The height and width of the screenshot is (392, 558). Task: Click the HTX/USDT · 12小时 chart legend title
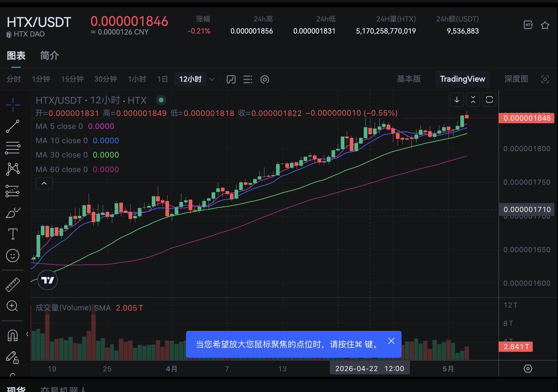(x=91, y=100)
